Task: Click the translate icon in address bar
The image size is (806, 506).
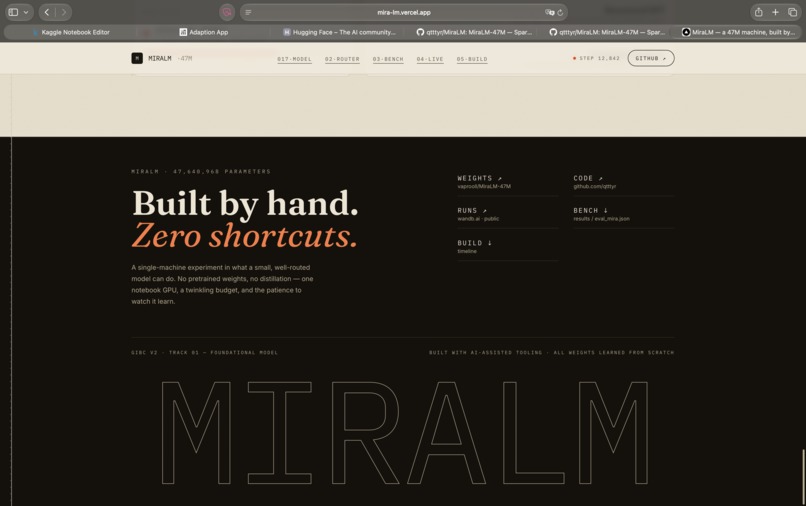Action: (549, 12)
